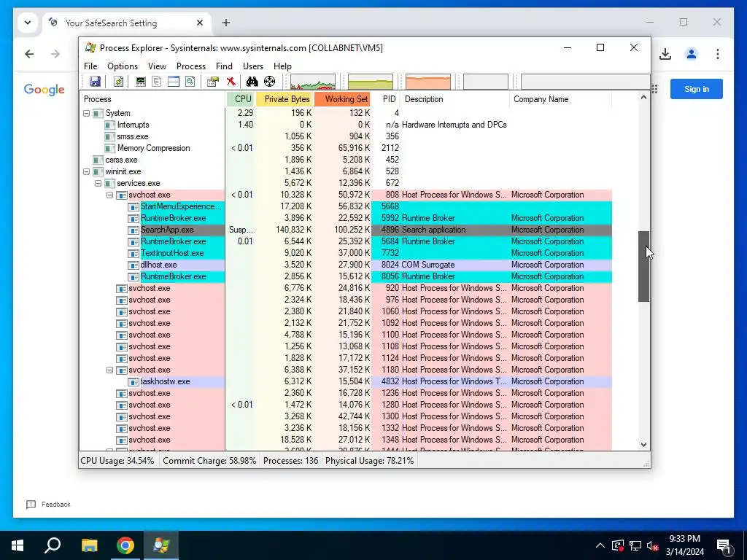Select the Interrupts process row
Viewport: 747px width, 560px height.
pos(345,125)
